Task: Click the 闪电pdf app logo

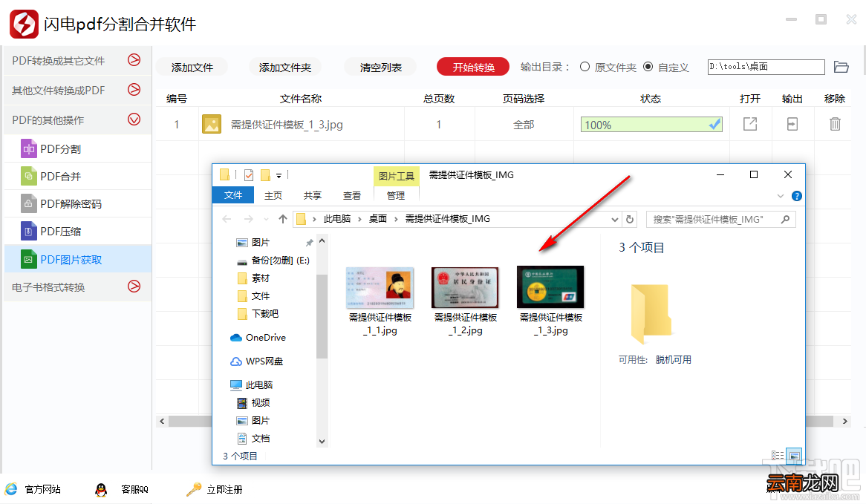Action: [x=25, y=24]
